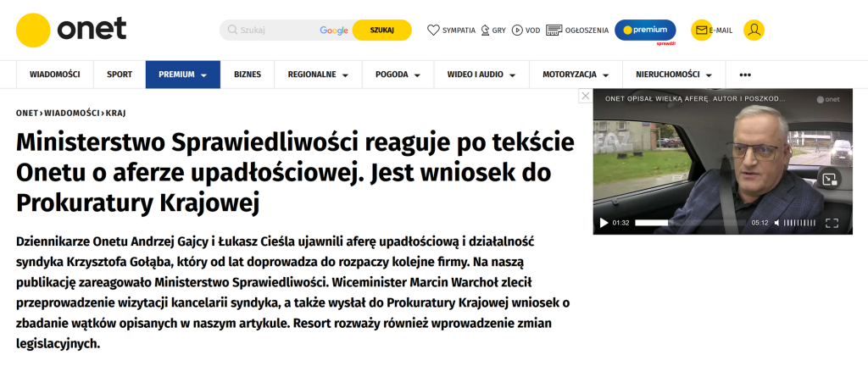Toggle picture-in-picture on the video
The width and height of the screenshot is (868, 366).
point(829,179)
